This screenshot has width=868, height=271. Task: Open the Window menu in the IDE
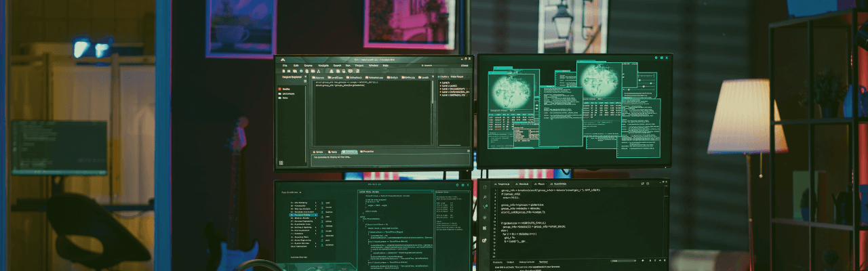pos(373,66)
